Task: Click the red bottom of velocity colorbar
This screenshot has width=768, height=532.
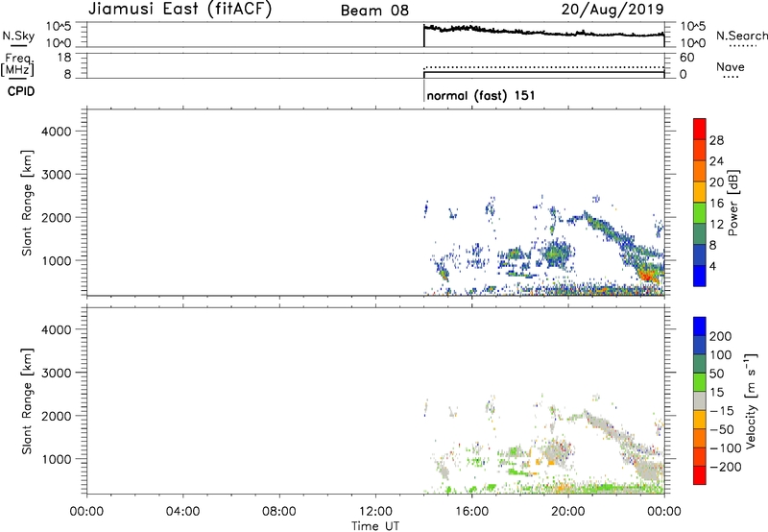Action: tap(700, 475)
